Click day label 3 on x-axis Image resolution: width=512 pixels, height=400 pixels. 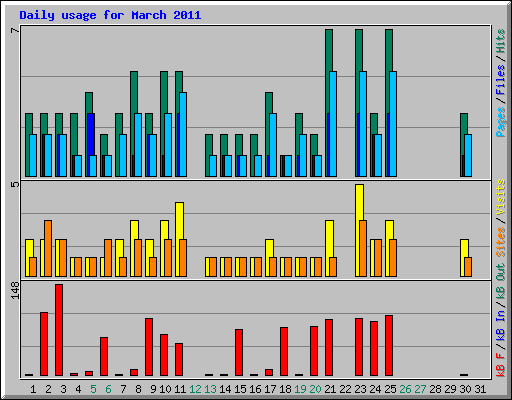coord(63,389)
